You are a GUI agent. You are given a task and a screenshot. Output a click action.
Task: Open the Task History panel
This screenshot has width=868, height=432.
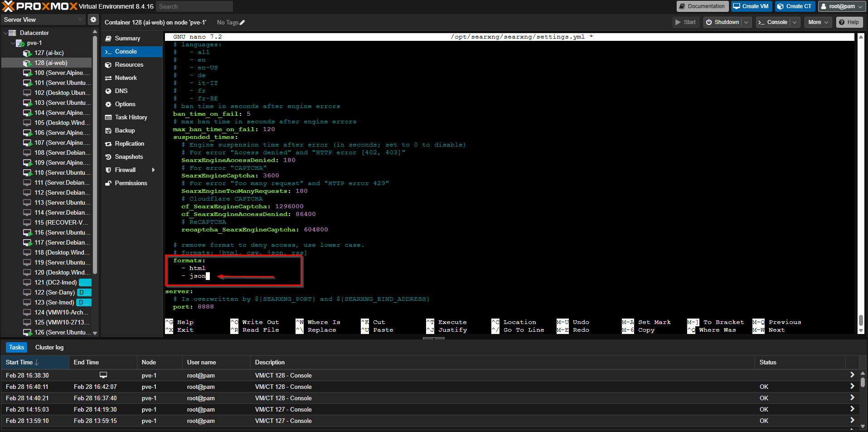pyautogui.click(x=131, y=118)
